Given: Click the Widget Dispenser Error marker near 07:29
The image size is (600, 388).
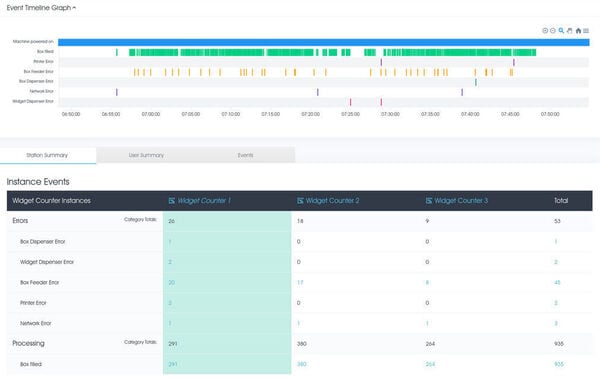Looking at the screenshot, I should pyautogui.click(x=381, y=102).
